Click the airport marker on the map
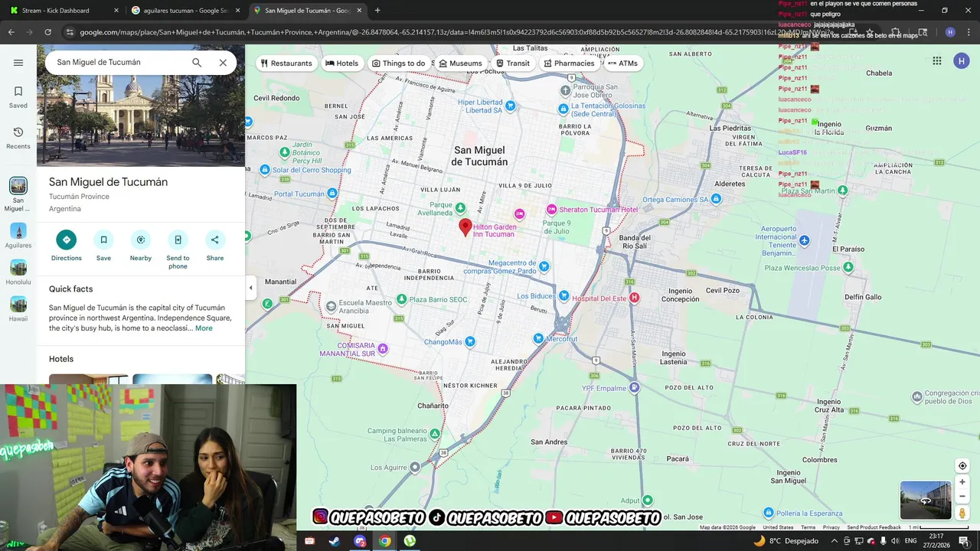This screenshot has width=980, height=551. [x=804, y=241]
